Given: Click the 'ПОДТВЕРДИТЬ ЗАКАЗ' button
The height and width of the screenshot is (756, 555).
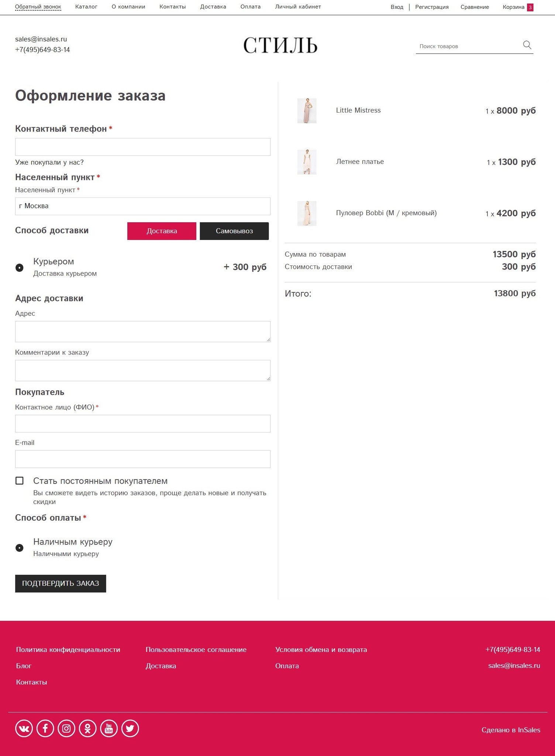Looking at the screenshot, I should 61,584.
